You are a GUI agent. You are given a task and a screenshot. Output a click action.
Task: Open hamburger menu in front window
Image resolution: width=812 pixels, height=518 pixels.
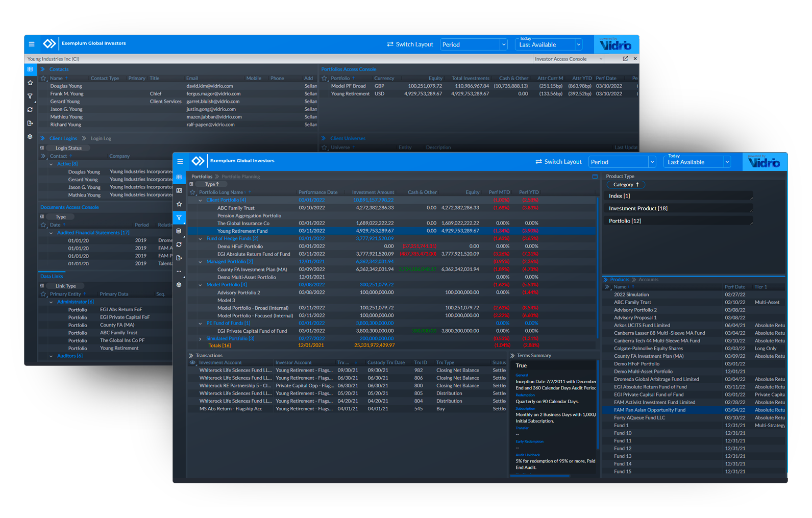coord(180,162)
